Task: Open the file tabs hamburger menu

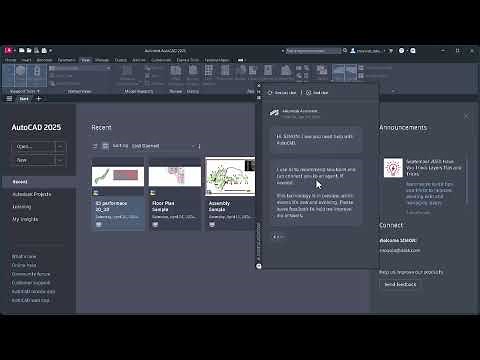Action: tap(9, 99)
